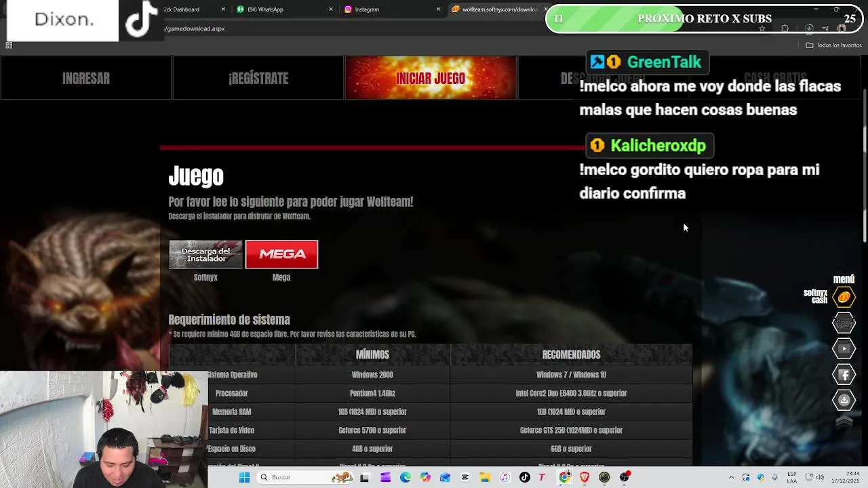This screenshot has width=868, height=488.
Task: Show hidden system tray icons
Action: (731, 477)
